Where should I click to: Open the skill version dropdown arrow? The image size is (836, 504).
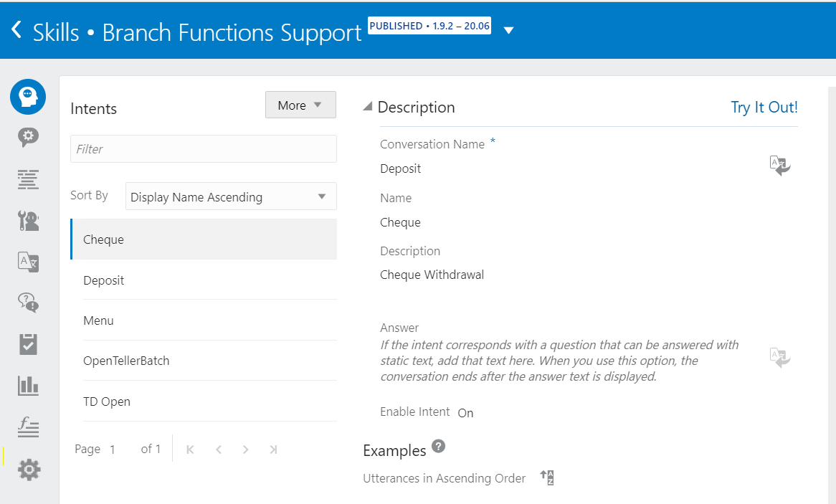[x=508, y=30]
